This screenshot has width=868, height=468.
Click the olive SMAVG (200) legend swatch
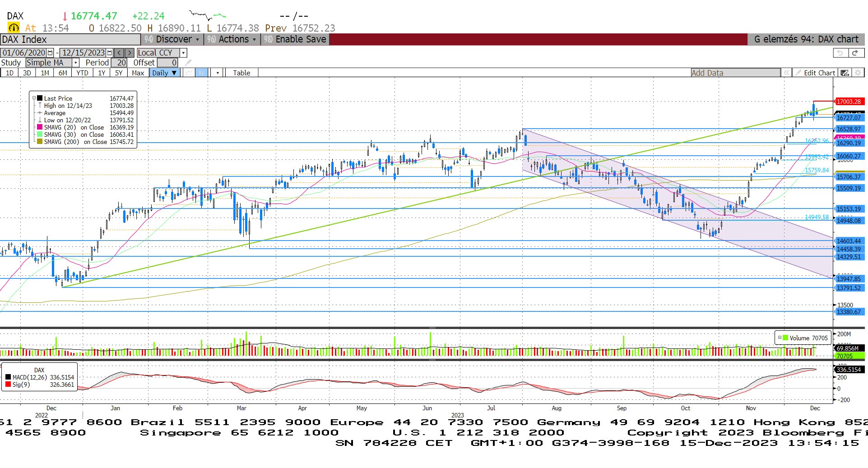[40, 142]
